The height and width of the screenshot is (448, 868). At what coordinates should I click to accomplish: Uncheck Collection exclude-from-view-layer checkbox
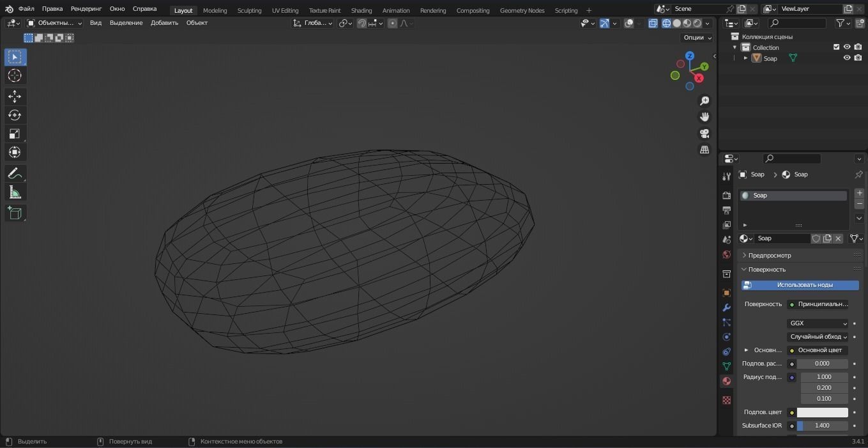click(836, 47)
